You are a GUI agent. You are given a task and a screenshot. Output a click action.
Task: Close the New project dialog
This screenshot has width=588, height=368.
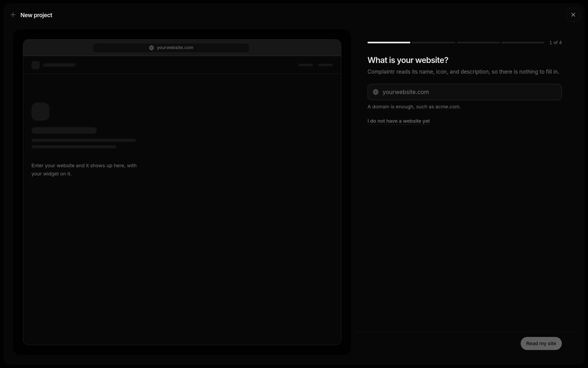click(573, 15)
